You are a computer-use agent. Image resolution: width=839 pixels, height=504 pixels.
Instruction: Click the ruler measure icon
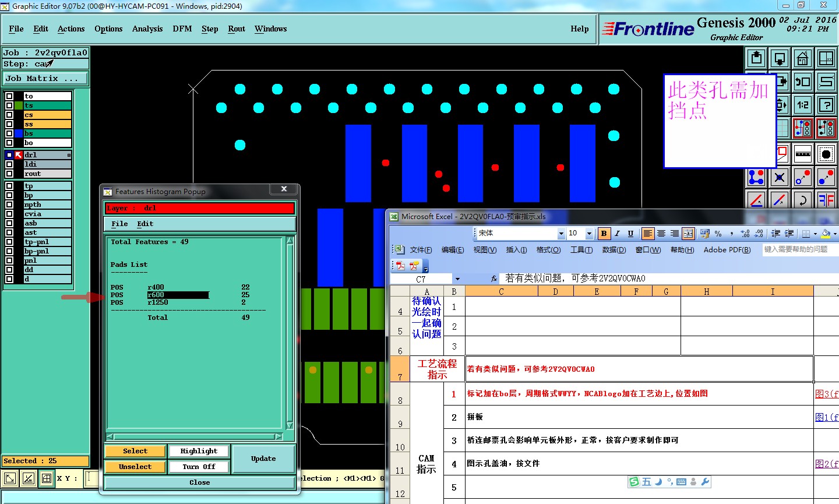[x=803, y=154]
